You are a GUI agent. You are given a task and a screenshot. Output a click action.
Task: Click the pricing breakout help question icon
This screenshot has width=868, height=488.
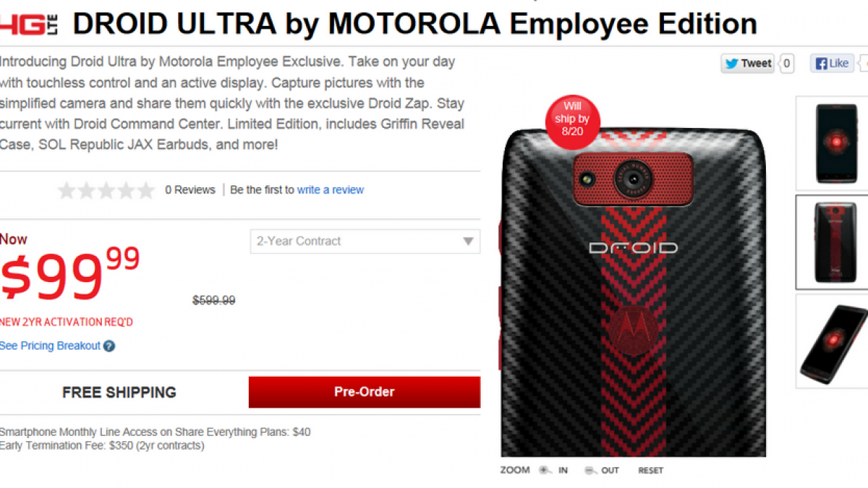(x=109, y=346)
